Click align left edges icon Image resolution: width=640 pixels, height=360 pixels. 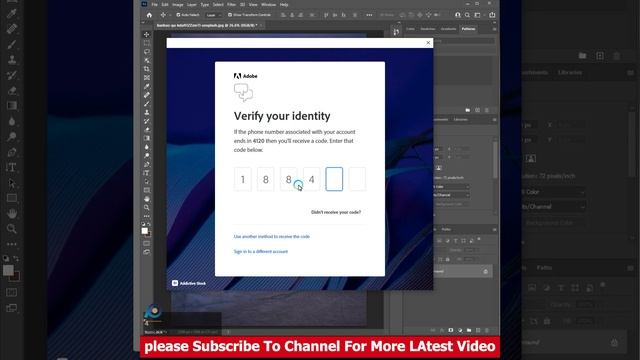(283, 15)
